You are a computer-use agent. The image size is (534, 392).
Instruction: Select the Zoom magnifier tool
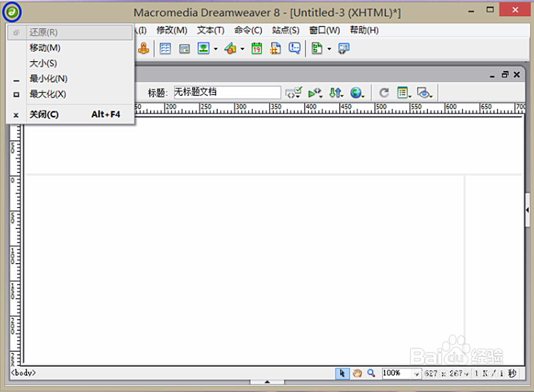372,373
